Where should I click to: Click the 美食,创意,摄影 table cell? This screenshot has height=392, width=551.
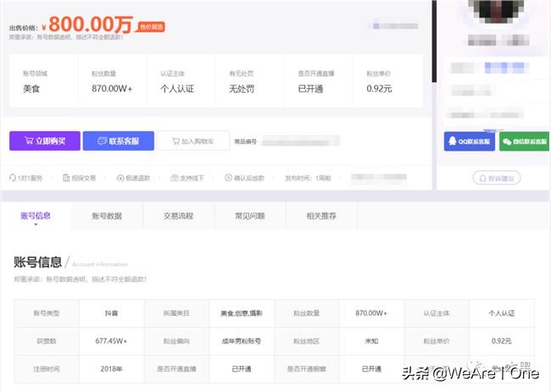pos(242,313)
